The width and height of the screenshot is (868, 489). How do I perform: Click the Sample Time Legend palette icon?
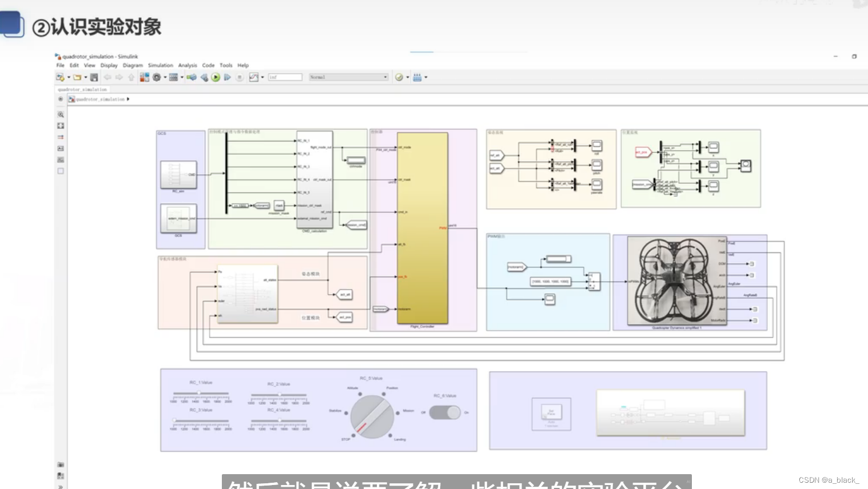61,137
